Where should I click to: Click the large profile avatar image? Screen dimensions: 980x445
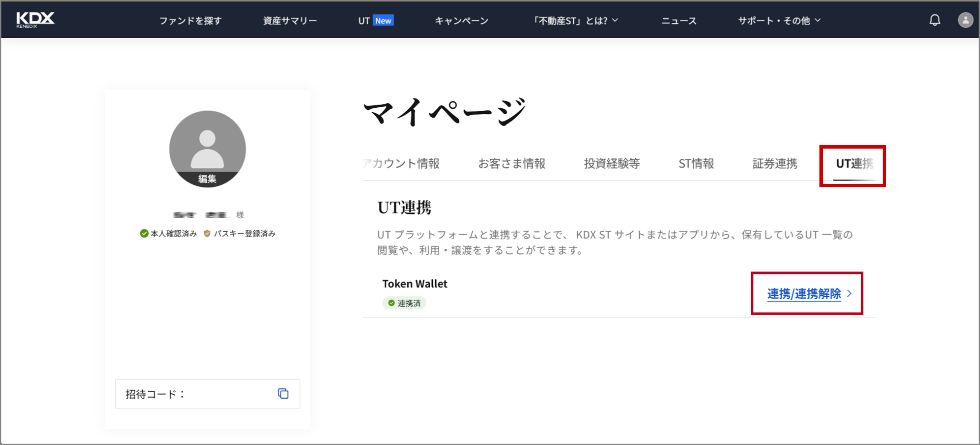(x=207, y=148)
